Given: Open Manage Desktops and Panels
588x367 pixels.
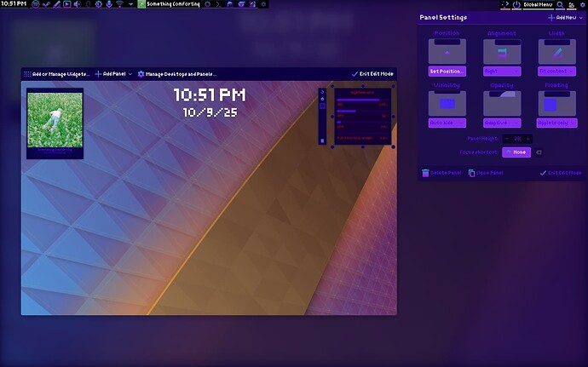Looking at the screenshot, I should pos(177,74).
